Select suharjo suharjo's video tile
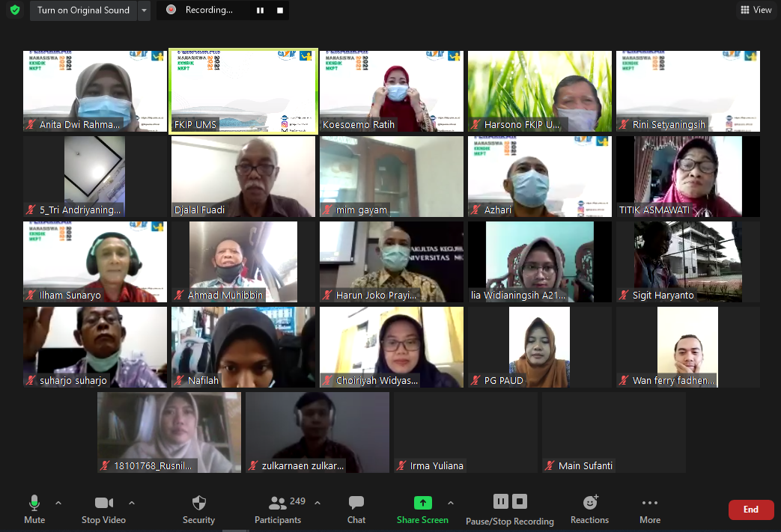The image size is (781, 532). click(95, 347)
